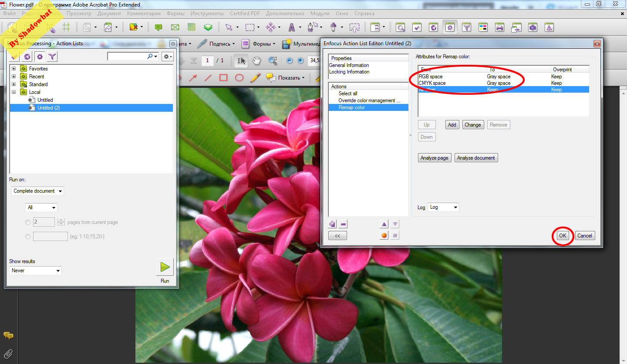Click the Analyze page button
The width and height of the screenshot is (627, 364).
tap(434, 158)
